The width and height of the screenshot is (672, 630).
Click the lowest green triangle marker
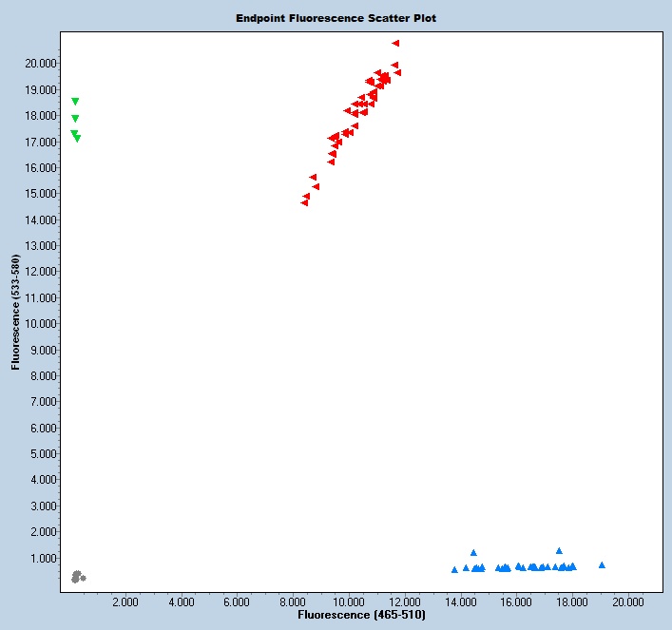77,139
